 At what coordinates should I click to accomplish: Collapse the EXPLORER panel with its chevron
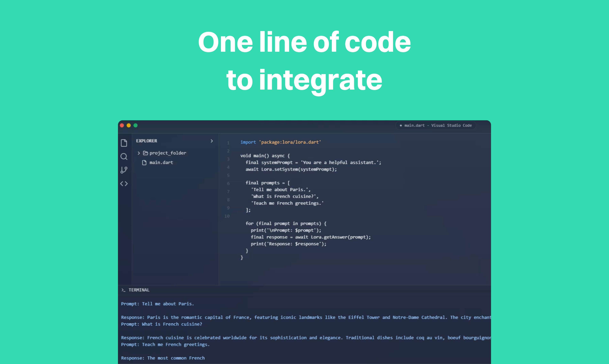[x=212, y=141]
